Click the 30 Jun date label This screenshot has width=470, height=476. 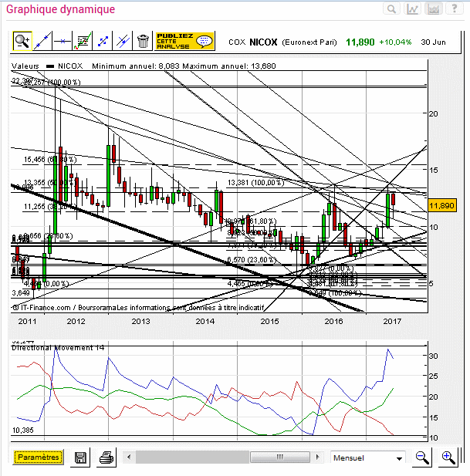[x=433, y=42]
